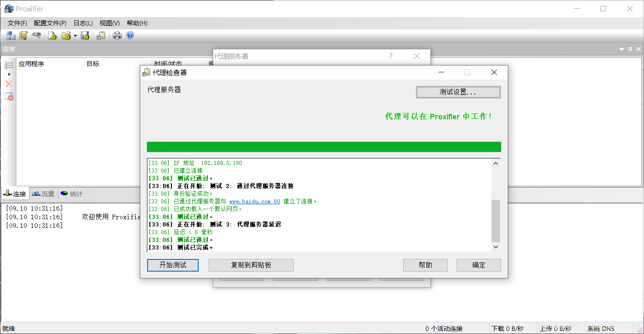Click 代理可以在 Proxifier 中工作! message
644x334 pixels.
tap(439, 117)
